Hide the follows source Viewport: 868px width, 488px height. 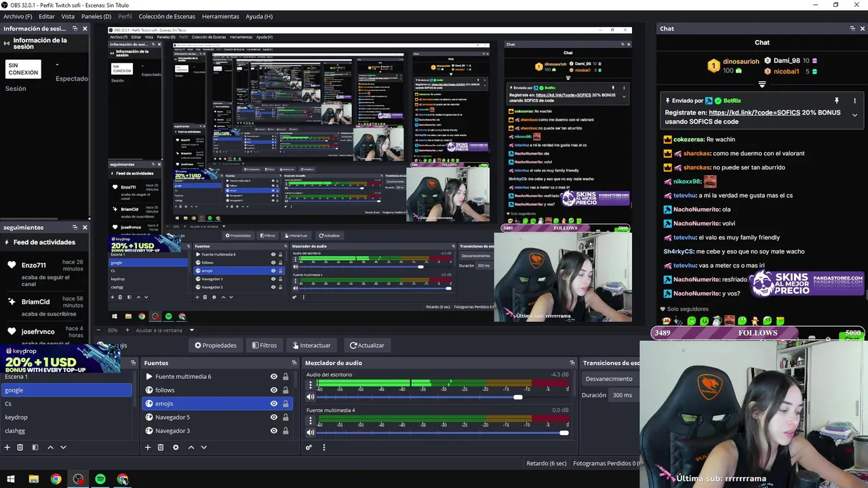[274, 390]
